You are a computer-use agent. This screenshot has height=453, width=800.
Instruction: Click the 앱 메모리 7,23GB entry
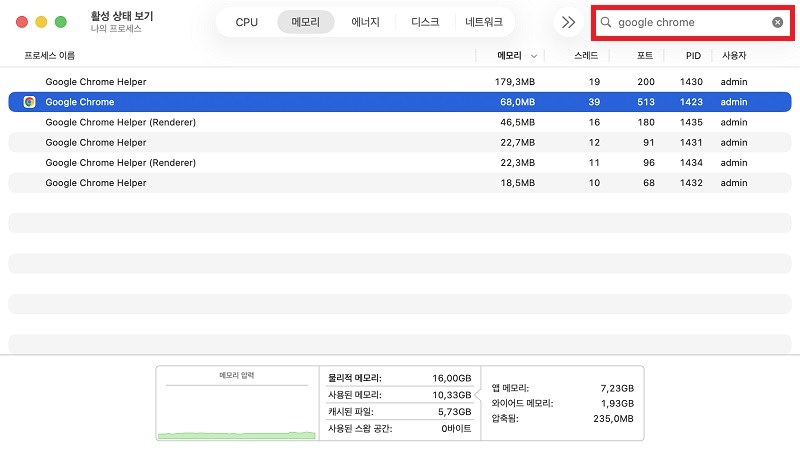pyautogui.click(x=562, y=388)
